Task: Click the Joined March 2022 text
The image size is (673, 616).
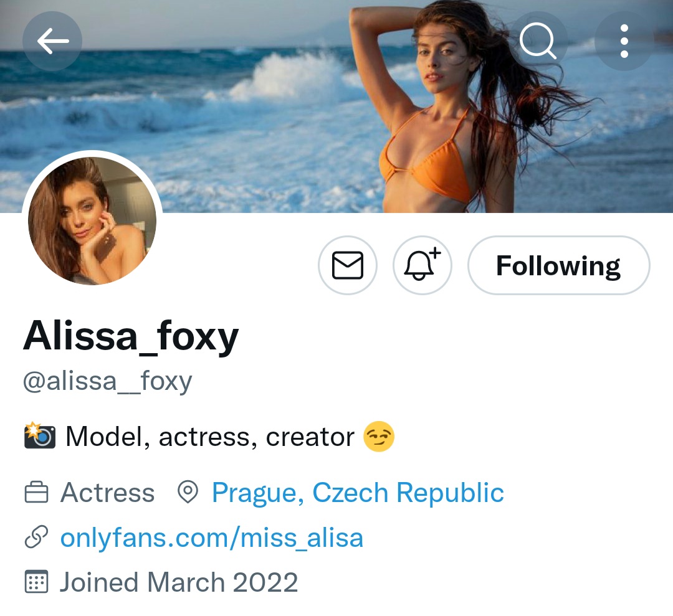Action: [179, 582]
